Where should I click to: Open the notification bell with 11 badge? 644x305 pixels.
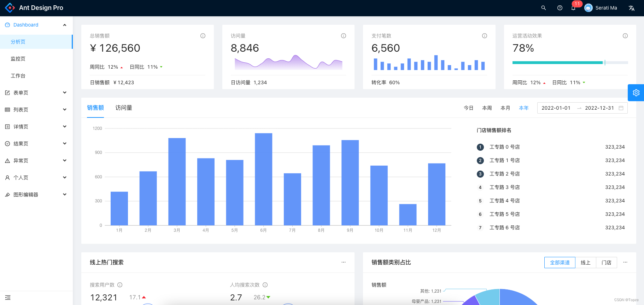pos(573,8)
